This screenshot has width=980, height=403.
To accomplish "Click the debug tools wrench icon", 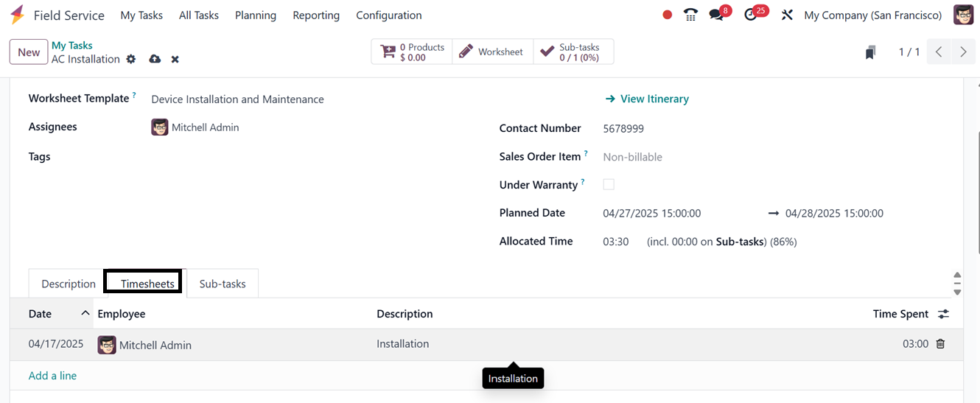I will pyautogui.click(x=787, y=15).
